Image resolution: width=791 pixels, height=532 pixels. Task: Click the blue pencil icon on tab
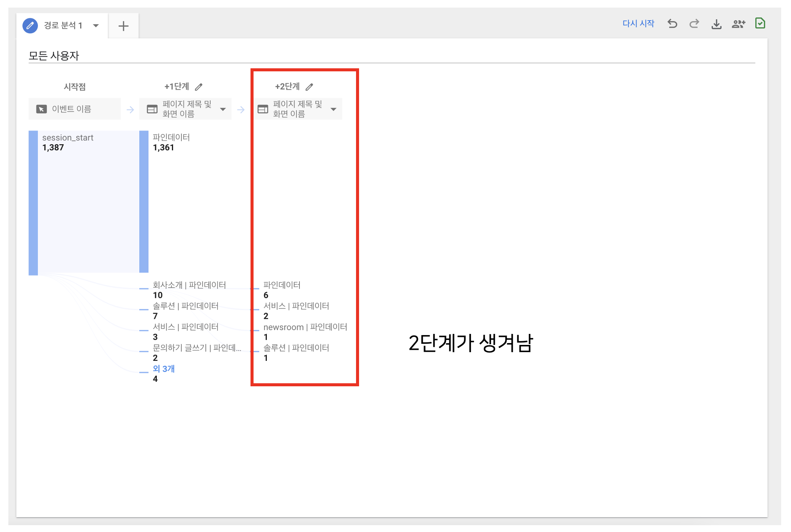pyautogui.click(x=30, y=26)
